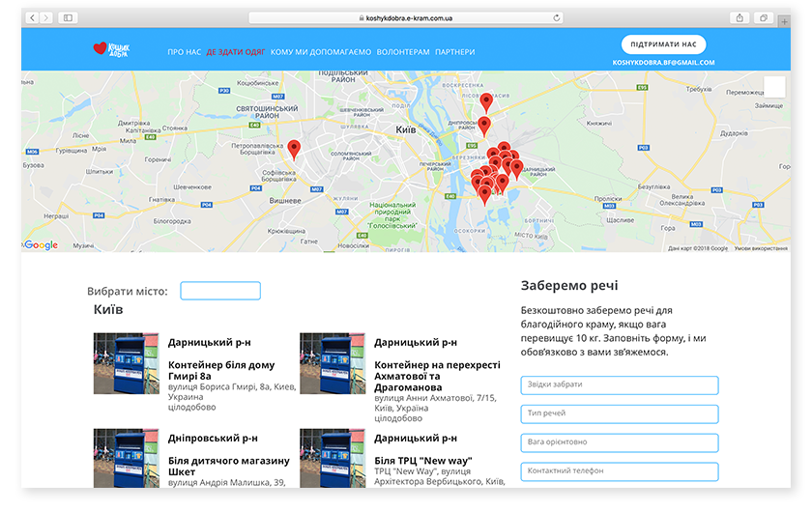Image resolution: width=812 pixels, height=512 pixels.
Task: Go to 'Кому ми допомагаємо' section
Action: (x=320, y=52)
